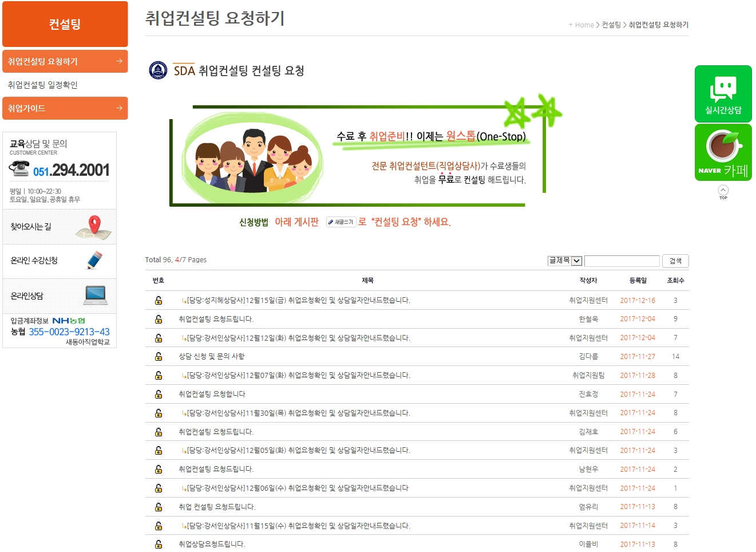
Task: Click the TOP scroll-up arrow icon
Action: (723, 191)
